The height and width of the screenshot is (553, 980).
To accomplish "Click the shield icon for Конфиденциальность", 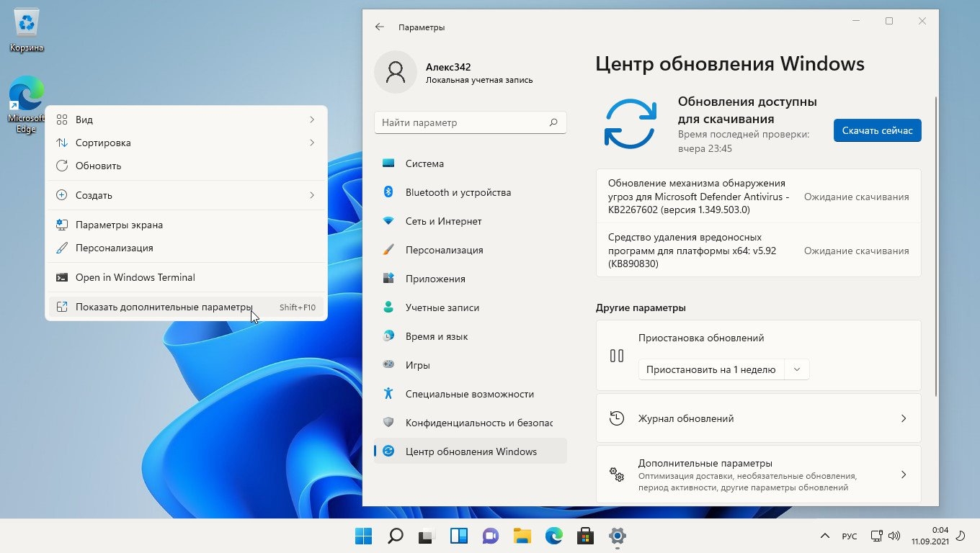I will [388, 423].
